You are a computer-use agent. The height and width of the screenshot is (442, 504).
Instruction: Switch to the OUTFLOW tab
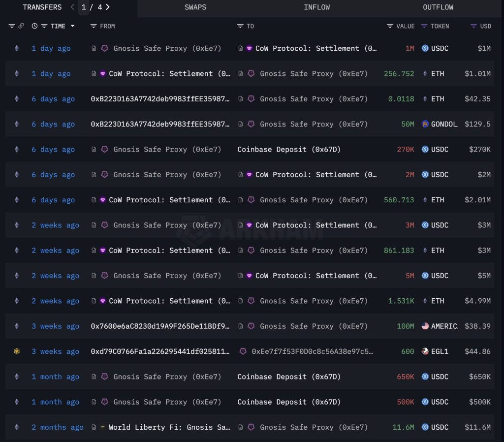point(438,7)
